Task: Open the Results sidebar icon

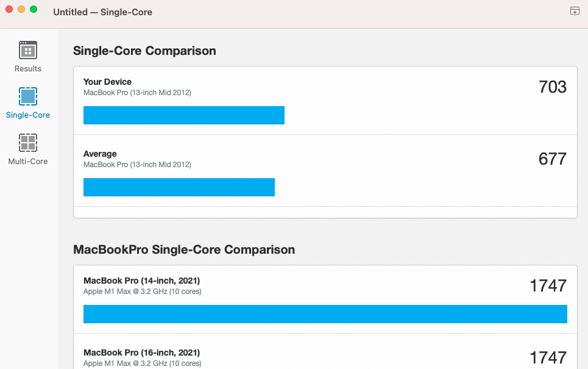Action: tap(28, 50)
